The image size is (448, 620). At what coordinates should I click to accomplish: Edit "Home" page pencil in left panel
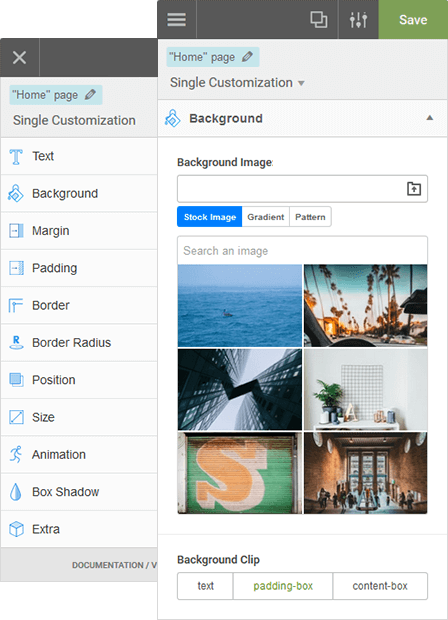90,95
